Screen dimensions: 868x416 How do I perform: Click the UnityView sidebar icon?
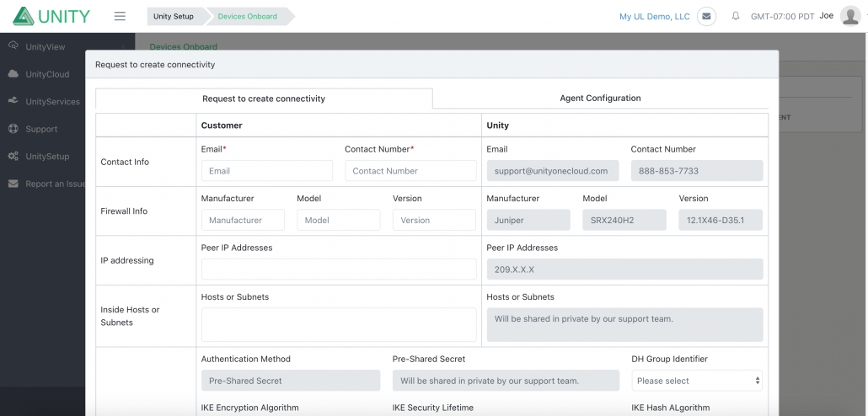pos(13,46)
